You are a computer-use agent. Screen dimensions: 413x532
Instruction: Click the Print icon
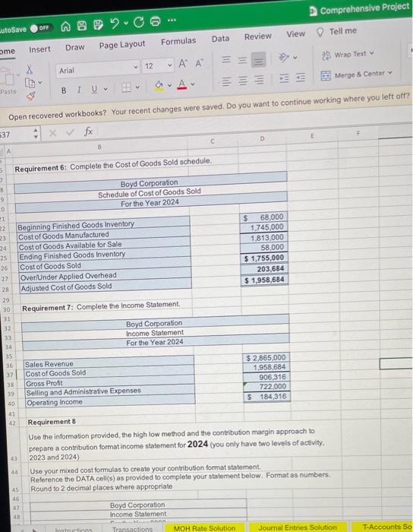156,21
